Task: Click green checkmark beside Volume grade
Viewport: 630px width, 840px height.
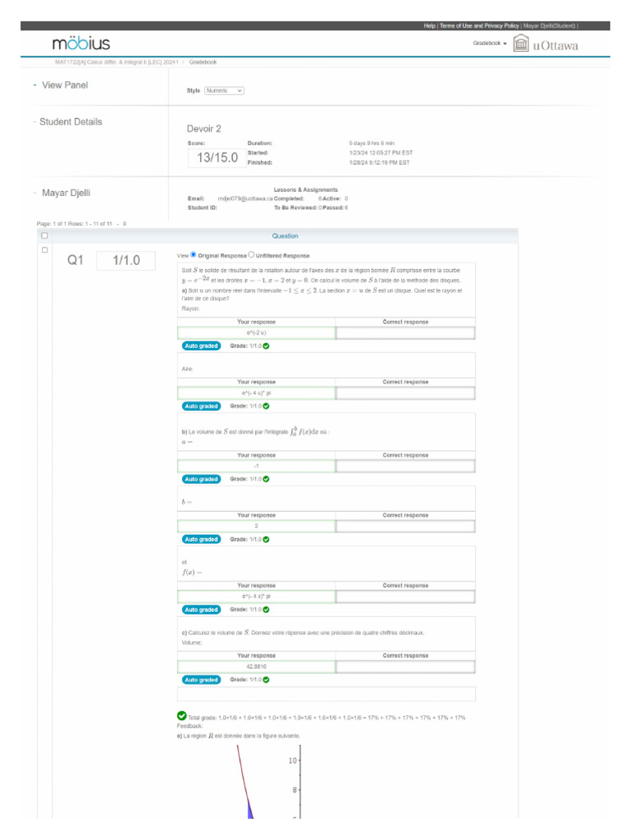Action: pos(266,680)
